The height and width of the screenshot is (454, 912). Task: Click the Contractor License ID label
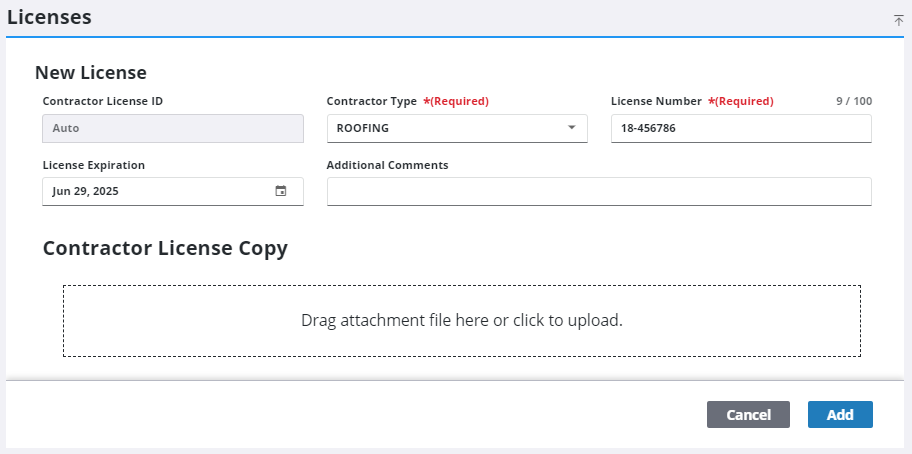(x=103, y=101)
